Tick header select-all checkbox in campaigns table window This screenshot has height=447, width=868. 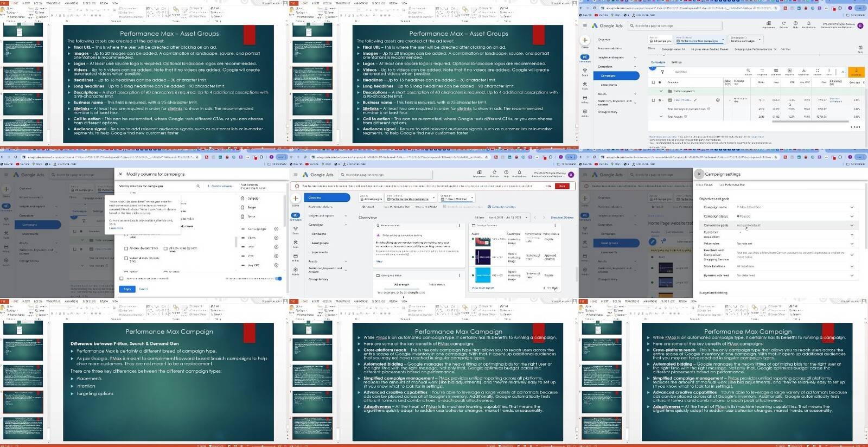coord(654,82)
